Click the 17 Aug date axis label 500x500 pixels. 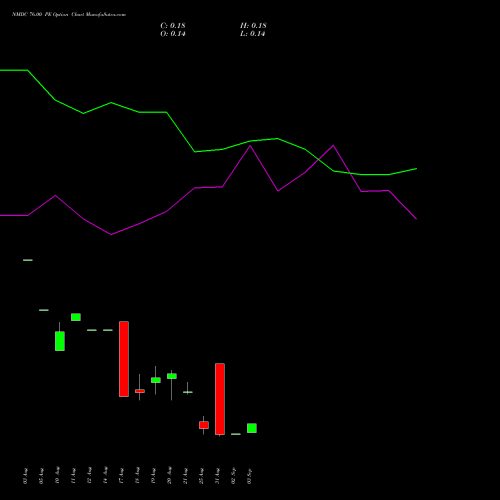pyautogui.click(x=121, y=476)
